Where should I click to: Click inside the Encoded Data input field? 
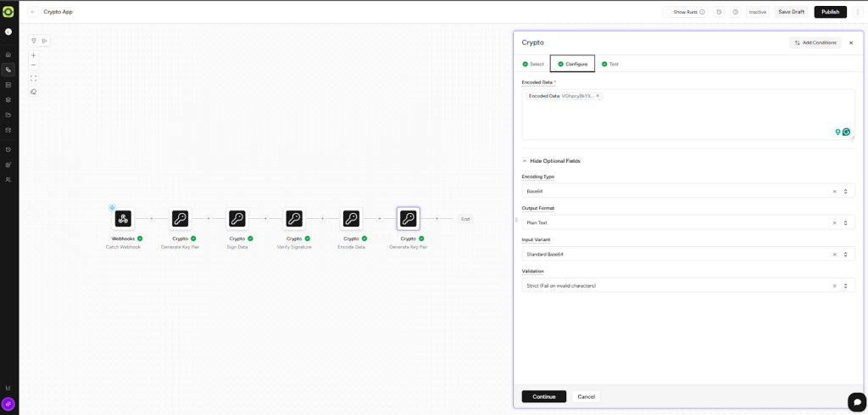coord(678,119)
